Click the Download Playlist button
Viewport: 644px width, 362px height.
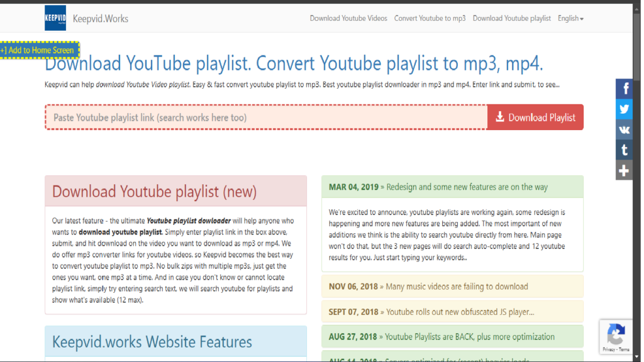click(535, 118)
